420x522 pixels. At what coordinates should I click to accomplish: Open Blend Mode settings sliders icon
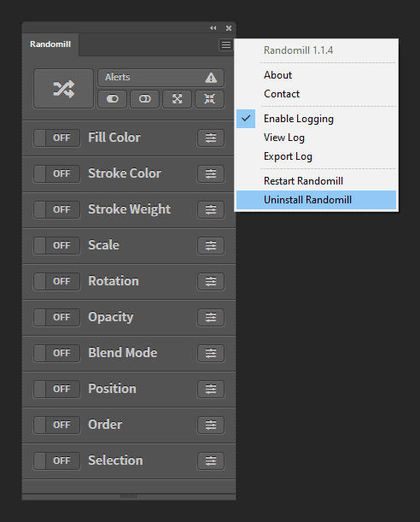pyautogui.click(x=211, y=353)
